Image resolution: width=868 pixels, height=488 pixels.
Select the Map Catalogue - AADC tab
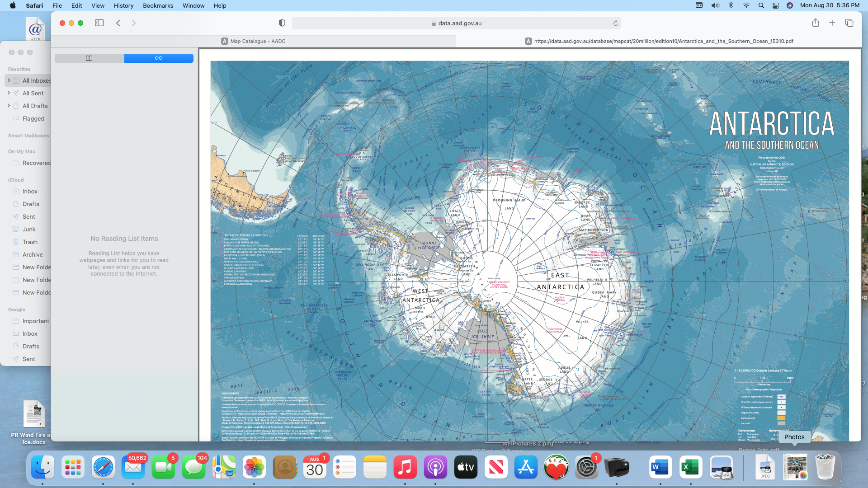point(253,41)
